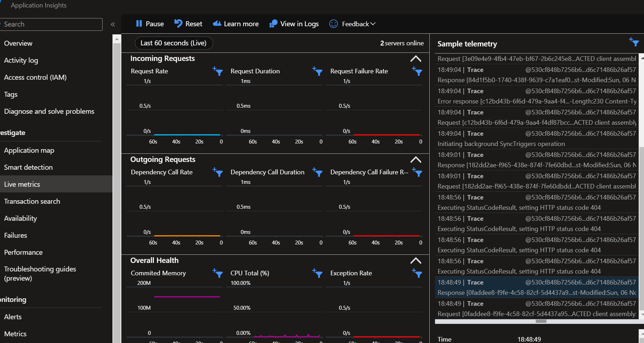
Task: Click the telemetry list scrollbar down arrow
Action: click(x=642, y=315)
